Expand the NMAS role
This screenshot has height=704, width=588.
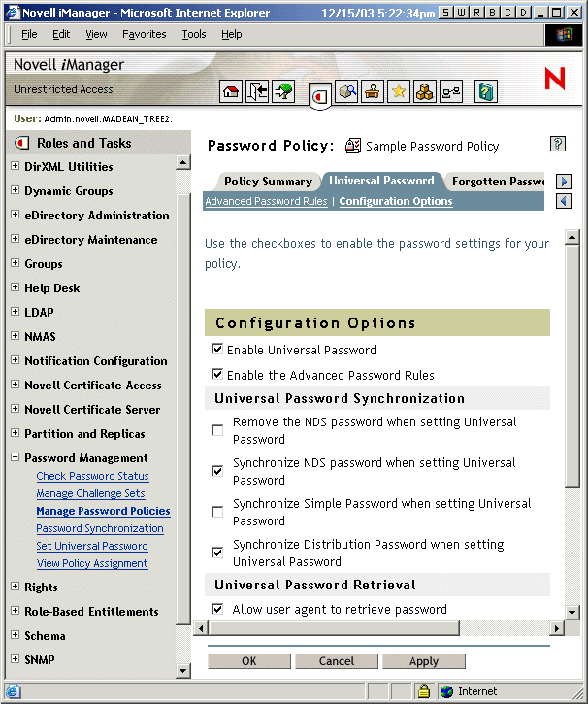click(x=15, y=336)
